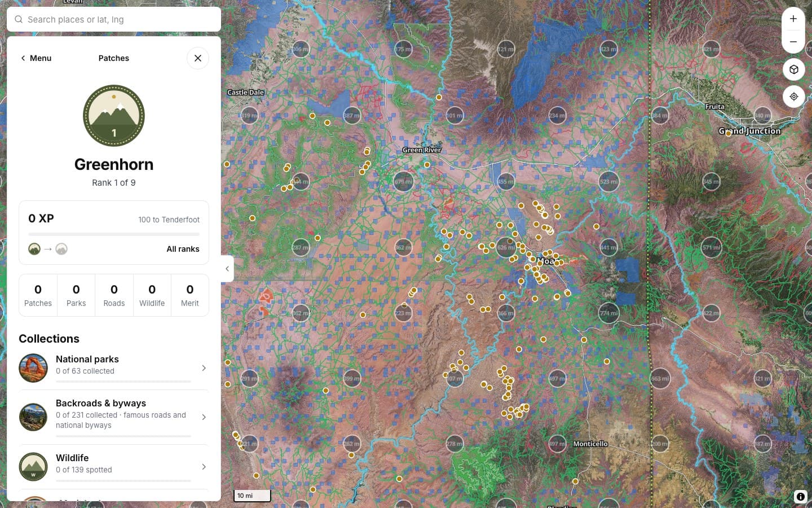
Task: Click the 101 mi tile marker
Action: click(x=454, y=116)
